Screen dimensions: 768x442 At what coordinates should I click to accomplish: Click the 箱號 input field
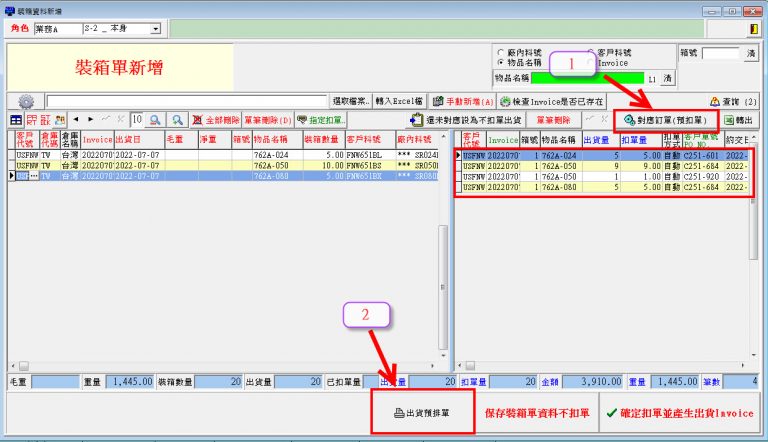(x=721, y=53)
